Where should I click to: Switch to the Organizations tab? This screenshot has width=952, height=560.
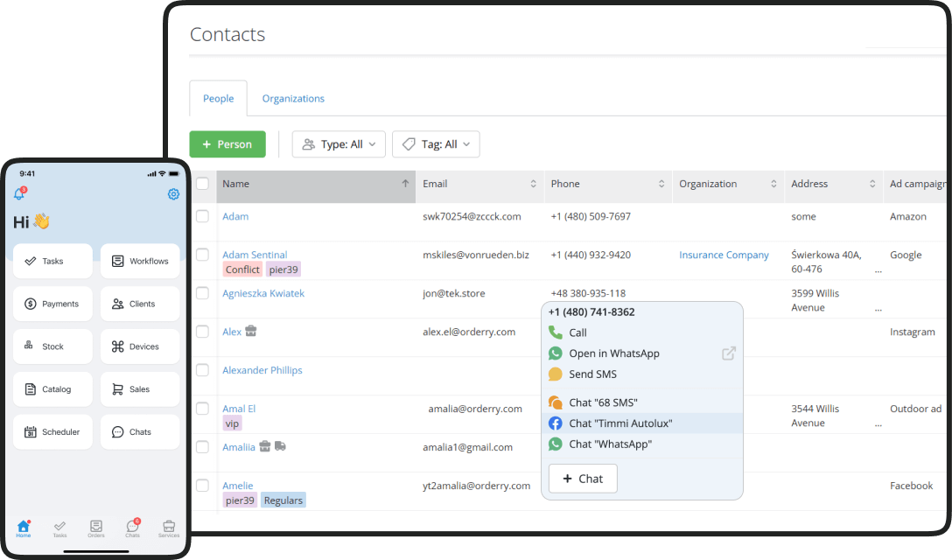click(293, 99)
